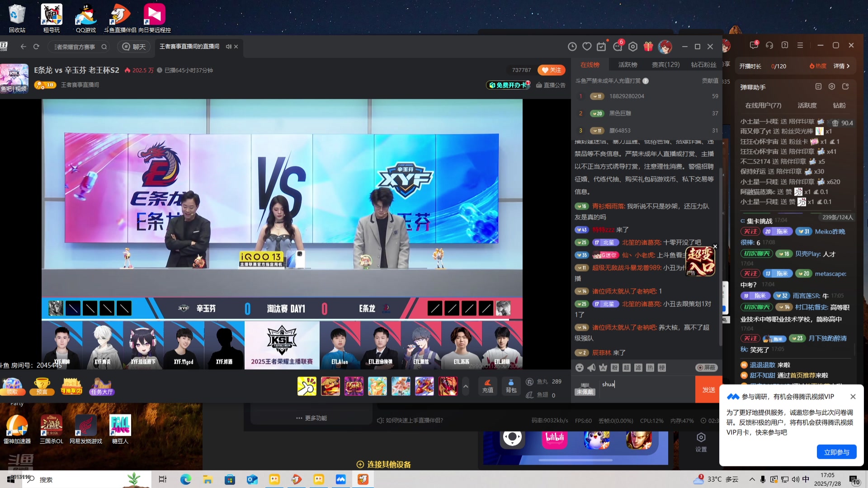Viewport: 868px width, 488px height.
Task: Click the chat input containing shua
Action: [x=647, y=389]
